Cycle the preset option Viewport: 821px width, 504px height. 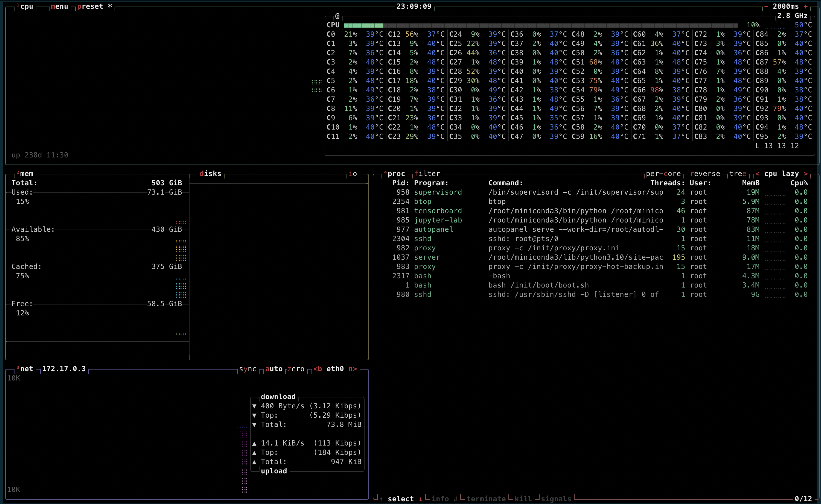[x=90, y=6]
